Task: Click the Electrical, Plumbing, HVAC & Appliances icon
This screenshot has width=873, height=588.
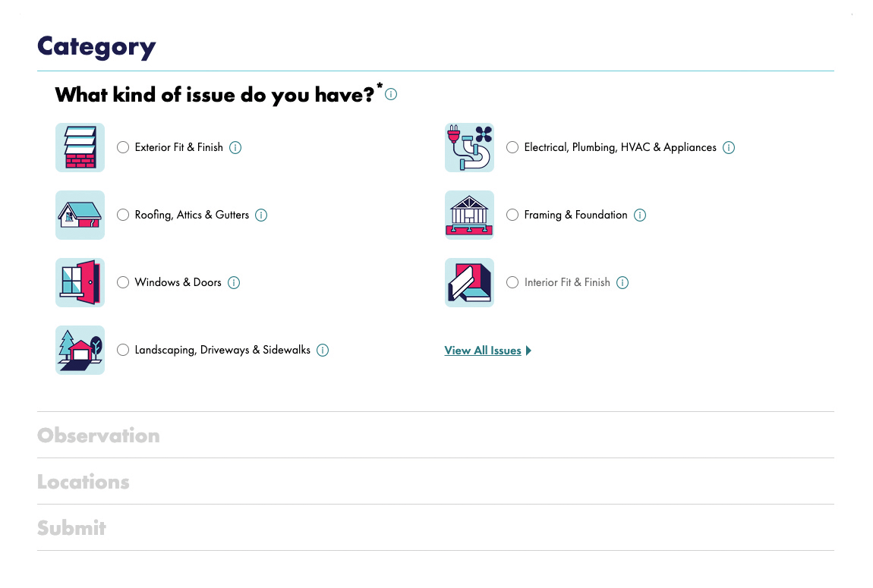Action: point(469,147)
